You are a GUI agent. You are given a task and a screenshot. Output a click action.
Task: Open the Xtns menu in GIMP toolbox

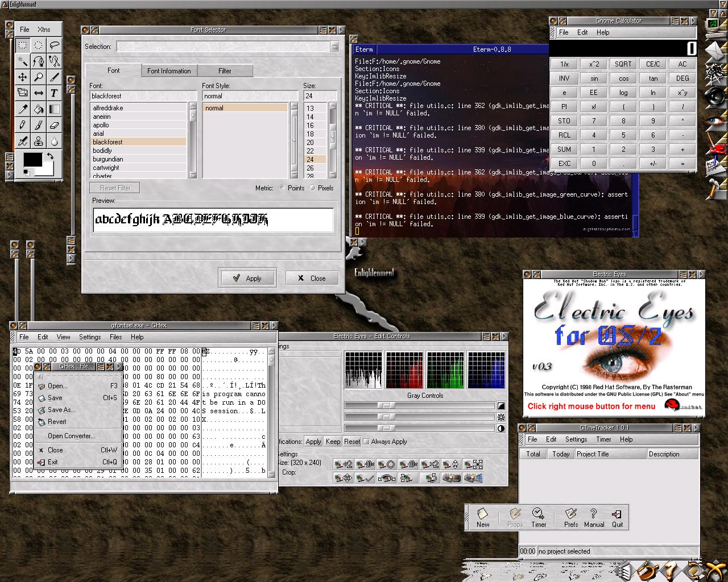44,29
